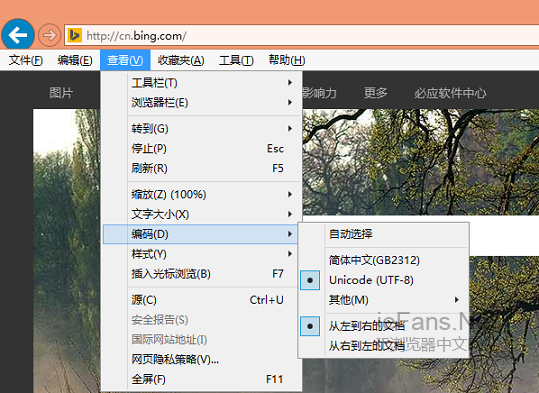Screen dimensions: 539x393
Task: Expand the 其他(M) encodings submenu
Action: (x=384, y=300)
